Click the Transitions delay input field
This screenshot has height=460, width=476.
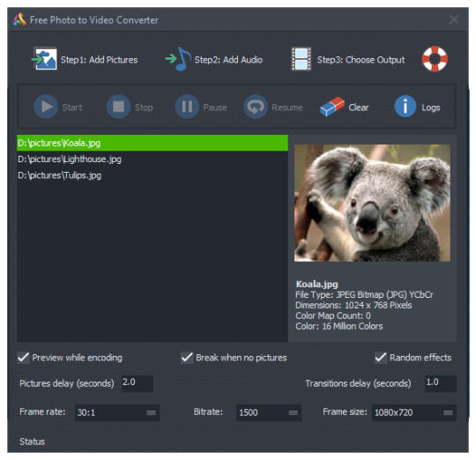point(441,383)
